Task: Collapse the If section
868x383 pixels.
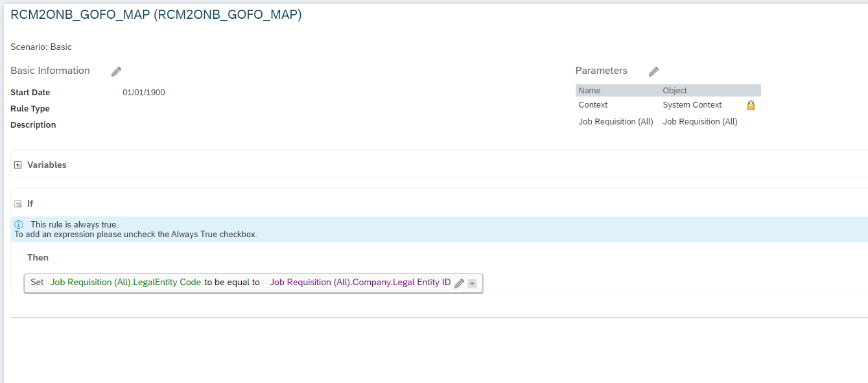Action: (18, 204)
